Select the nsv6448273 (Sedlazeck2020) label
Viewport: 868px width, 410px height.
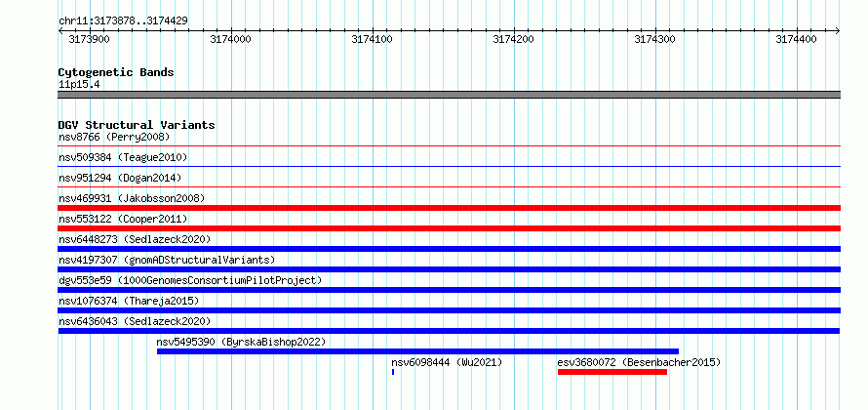pos(135,239)
